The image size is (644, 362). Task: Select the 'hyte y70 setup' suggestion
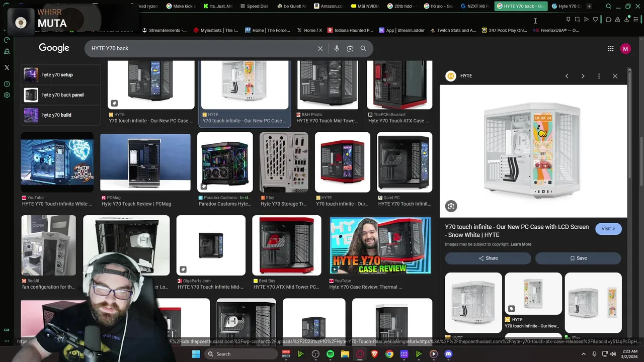coord(61,75)
